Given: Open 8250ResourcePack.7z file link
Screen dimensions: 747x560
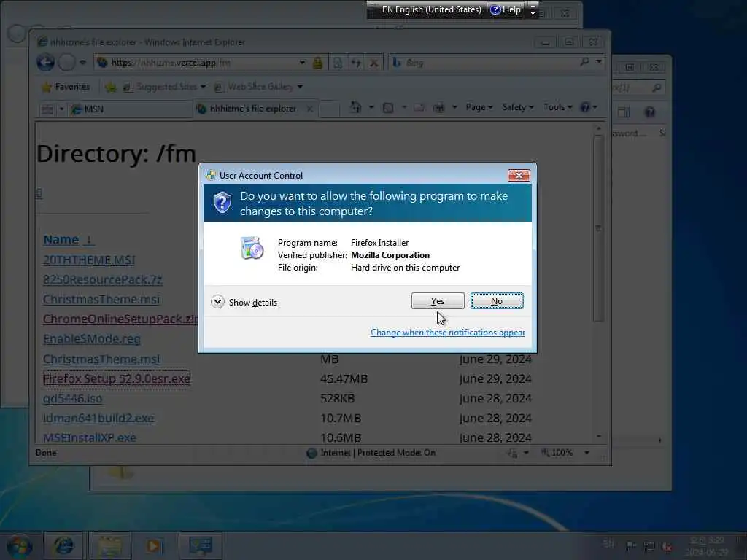Looking at the screenshot, I should point(102,279).
